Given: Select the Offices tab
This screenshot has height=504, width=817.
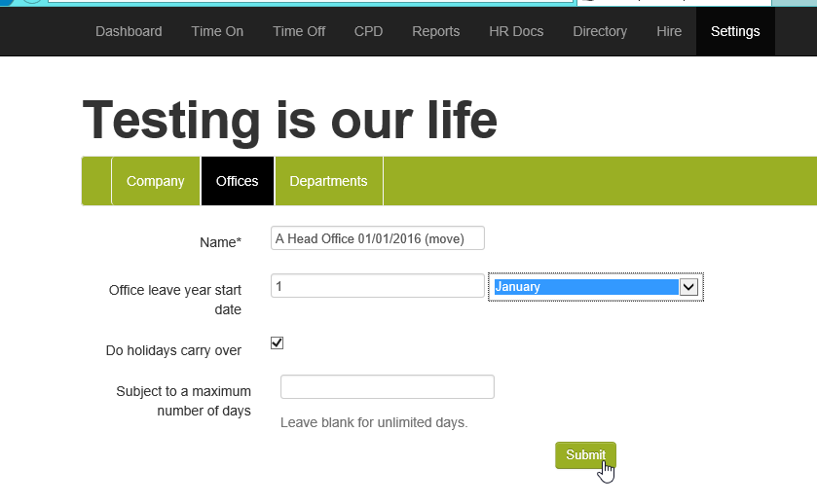Looking at the screenshot, I should (238, 181).
